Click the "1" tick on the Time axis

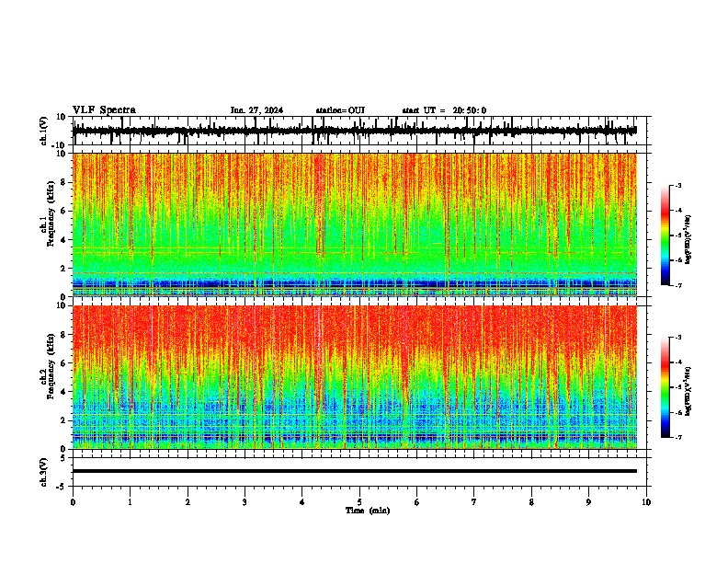click(130, 502)
